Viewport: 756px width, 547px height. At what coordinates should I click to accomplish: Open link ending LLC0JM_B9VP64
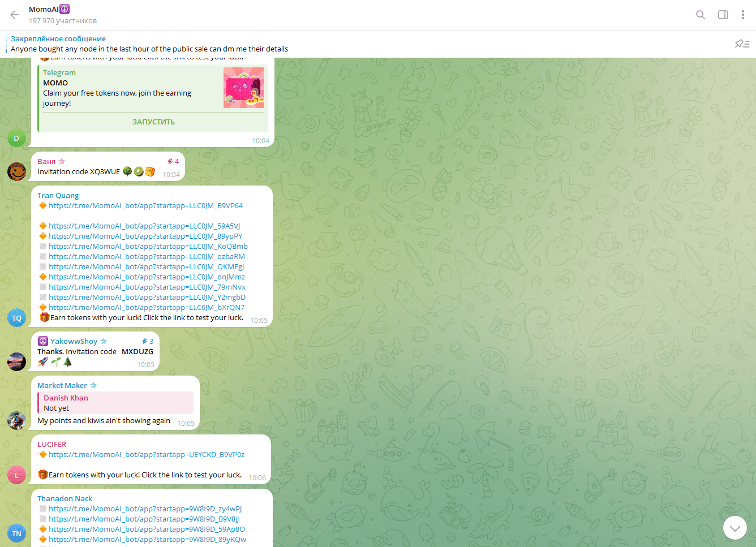pos(145,205)
